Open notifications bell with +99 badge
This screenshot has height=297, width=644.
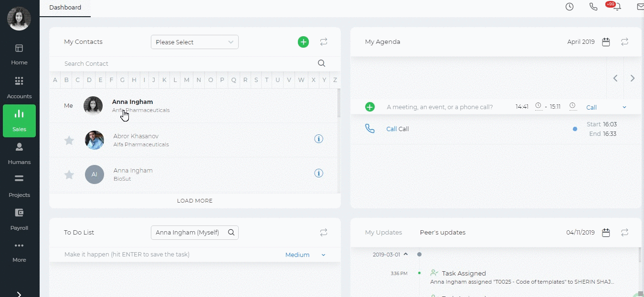618,7
